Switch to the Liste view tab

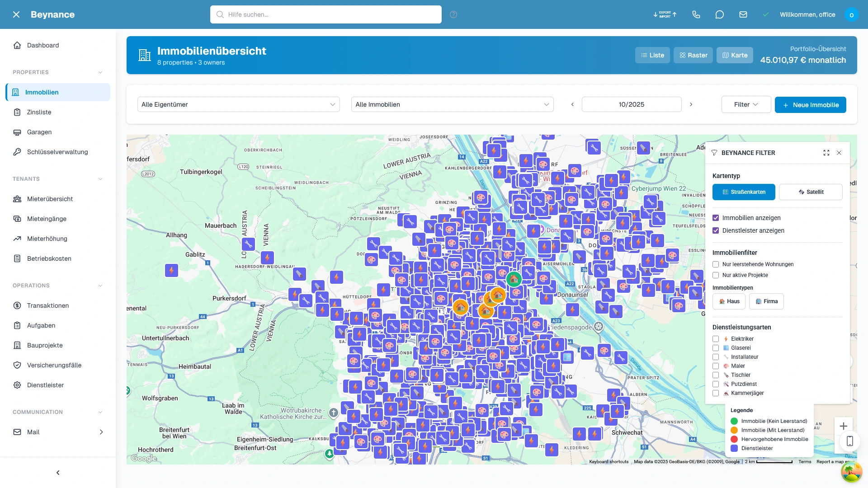point(652,55)
